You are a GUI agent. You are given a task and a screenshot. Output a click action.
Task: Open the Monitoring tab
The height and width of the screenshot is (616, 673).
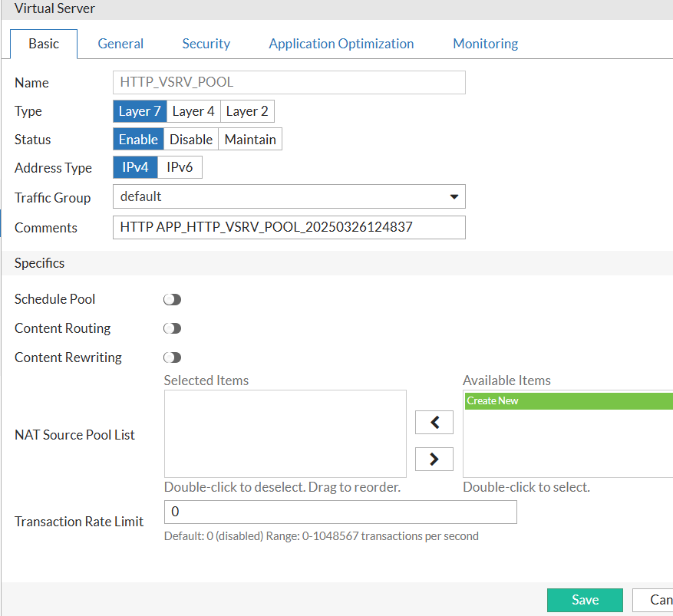coord(486,44)
